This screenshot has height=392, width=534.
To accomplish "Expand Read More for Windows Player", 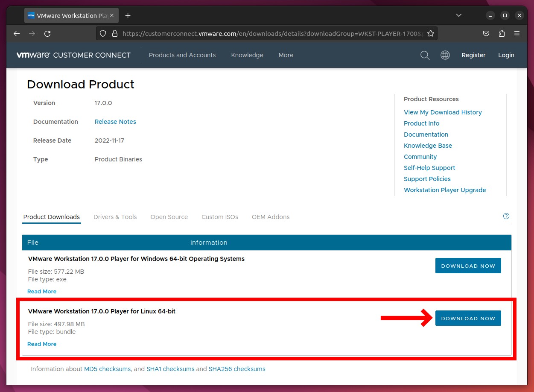I will coord(42,292).
